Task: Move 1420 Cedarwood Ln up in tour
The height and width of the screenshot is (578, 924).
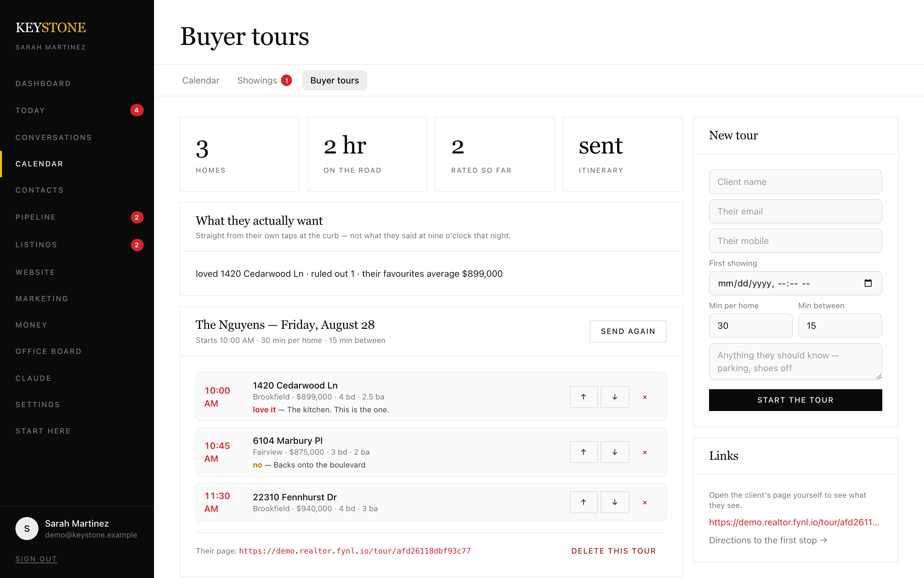Action: (583, 397)
